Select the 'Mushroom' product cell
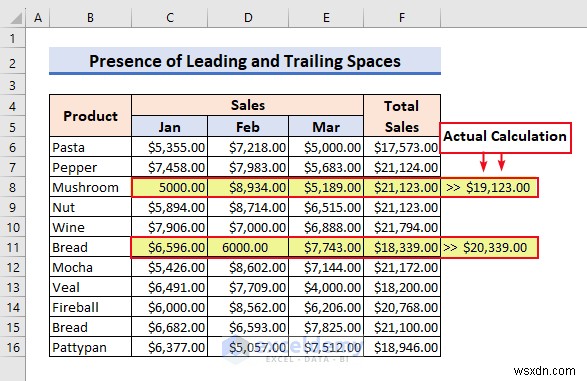This screenshot has width=587, height=381. click(x=91, y=187)
